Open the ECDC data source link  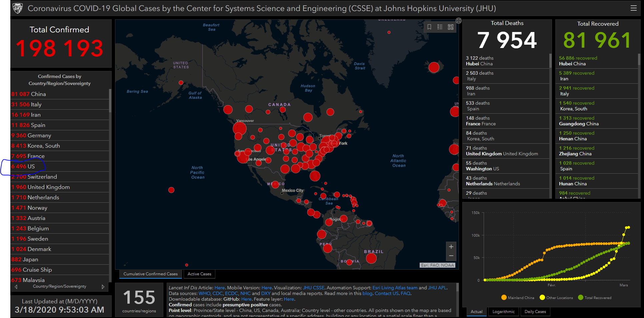click(231, 293)
